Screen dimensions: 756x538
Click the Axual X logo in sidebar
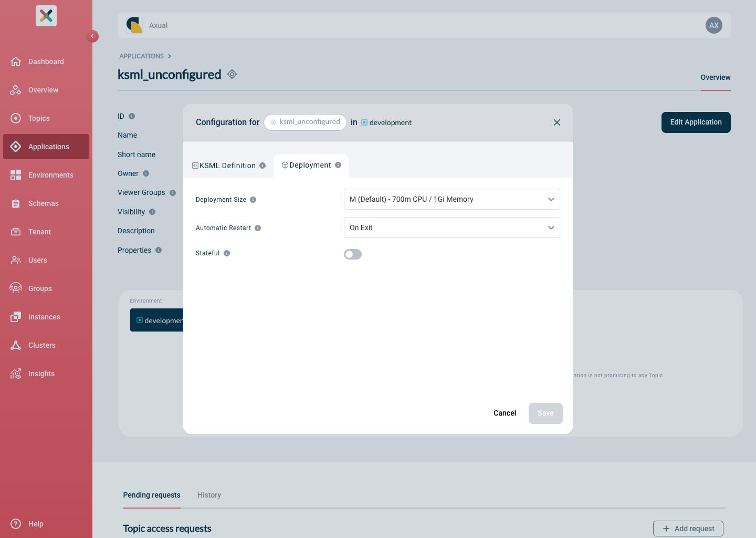(x=46, y=16)
